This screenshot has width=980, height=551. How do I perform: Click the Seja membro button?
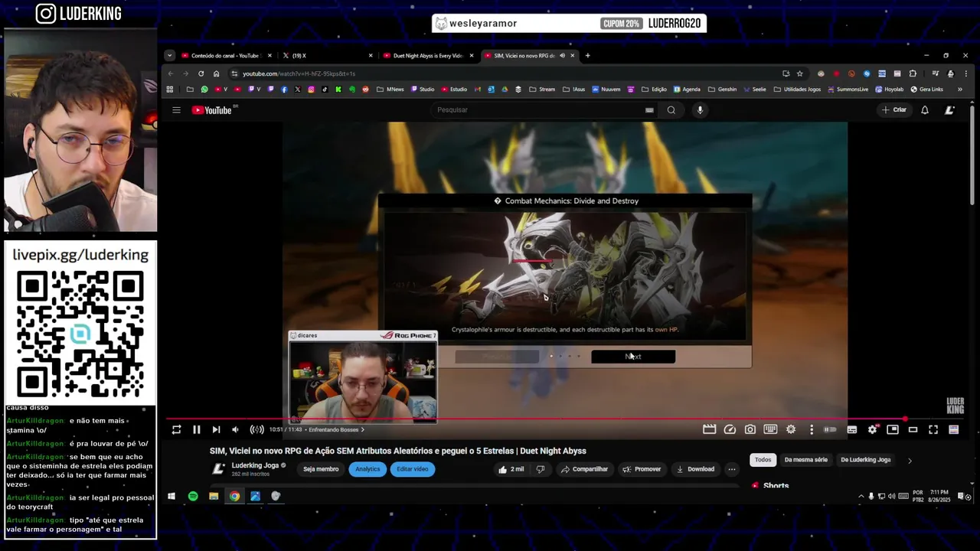tap(321, 469)
